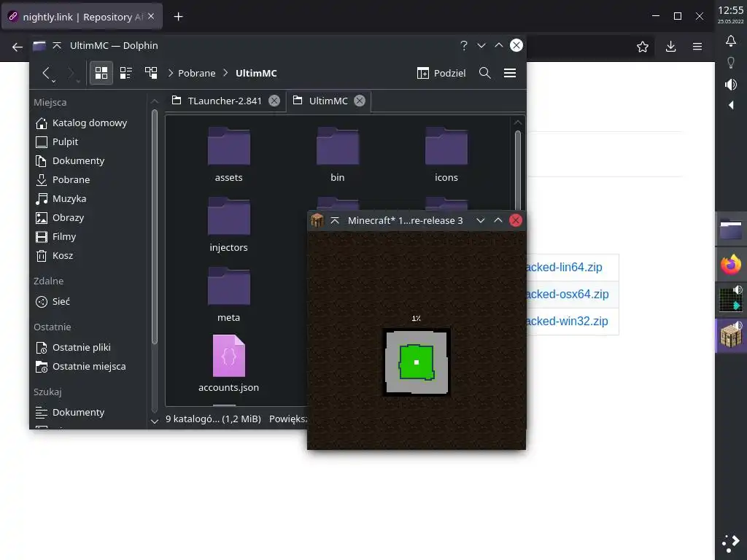Go back in Dolphin folder history
The image size is (747, 560).
46,73
